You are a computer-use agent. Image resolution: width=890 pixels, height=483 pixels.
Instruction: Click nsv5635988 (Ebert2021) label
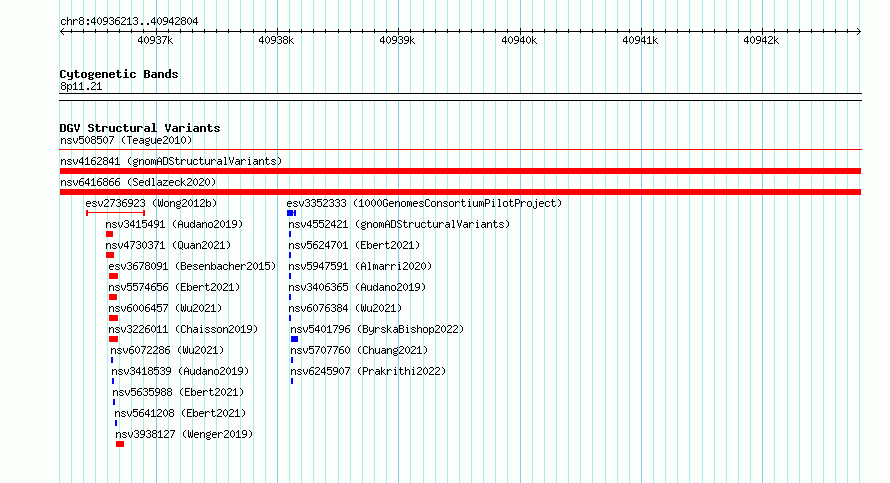[x=178, y=392]
